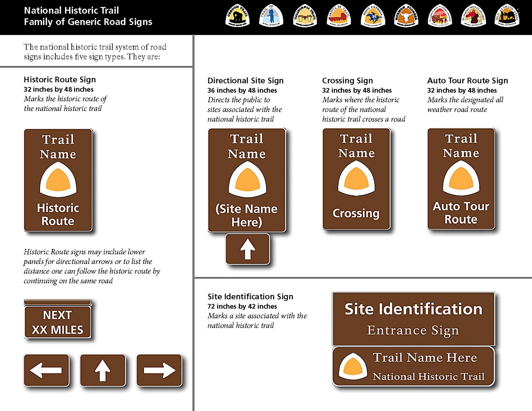Click the 'Historic Route Sign' heading
532x411 pixels.
(x=60, y=80)
